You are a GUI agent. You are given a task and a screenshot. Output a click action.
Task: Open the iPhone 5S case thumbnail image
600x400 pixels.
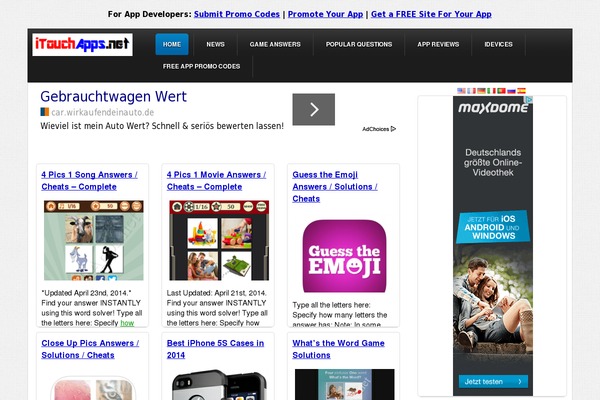point(219,385)
